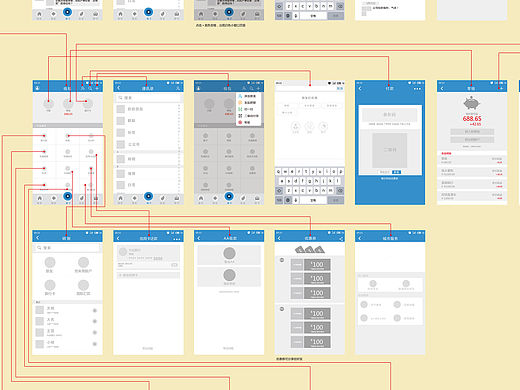Tap plus icon on piggy bank balance screen
Image resolution: width=520 pixels, height=390 pixels.
(x=501, y=88)
